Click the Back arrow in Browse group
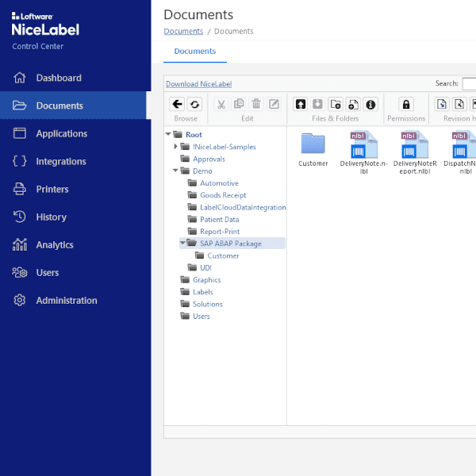476x476 pixels. (x=177, y=105)
